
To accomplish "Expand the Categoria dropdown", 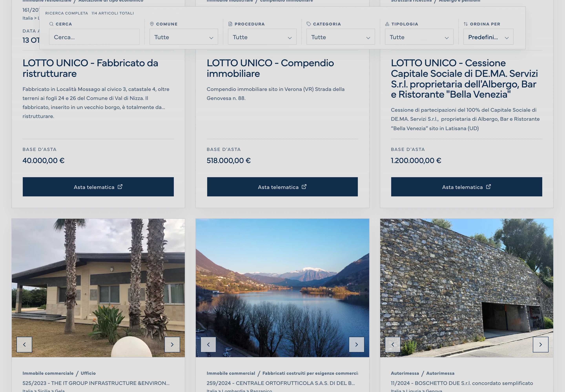I will pyautogui.click(x=341, y=37).
